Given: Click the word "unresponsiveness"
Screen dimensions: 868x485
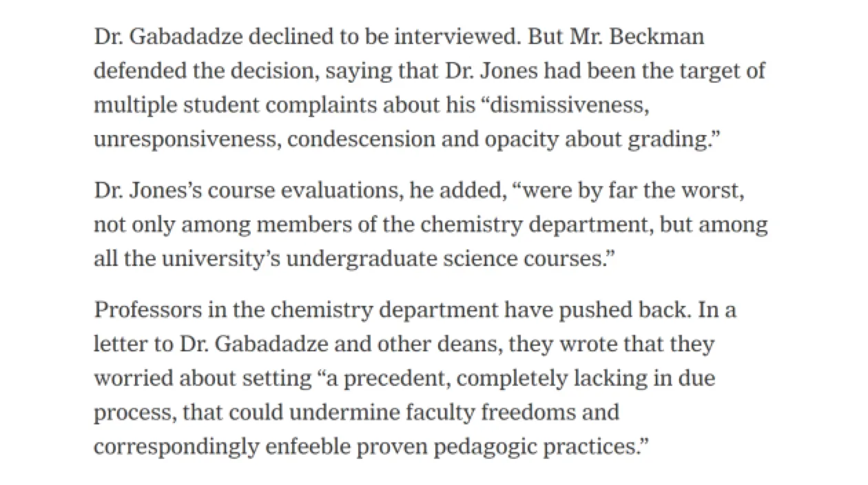Looking at the screenshot, I should [186, 138].
